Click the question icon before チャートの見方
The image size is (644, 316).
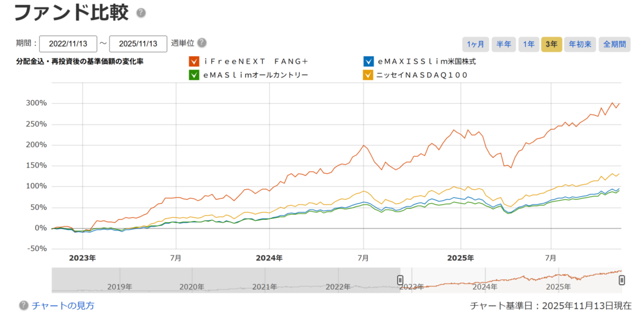pyautogui.click(x=24, y=305)
